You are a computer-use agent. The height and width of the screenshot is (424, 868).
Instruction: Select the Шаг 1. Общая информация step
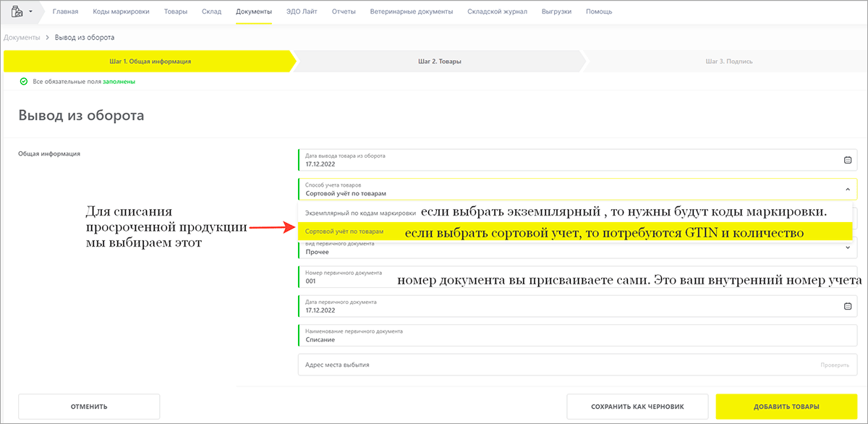tap(148, 62)
